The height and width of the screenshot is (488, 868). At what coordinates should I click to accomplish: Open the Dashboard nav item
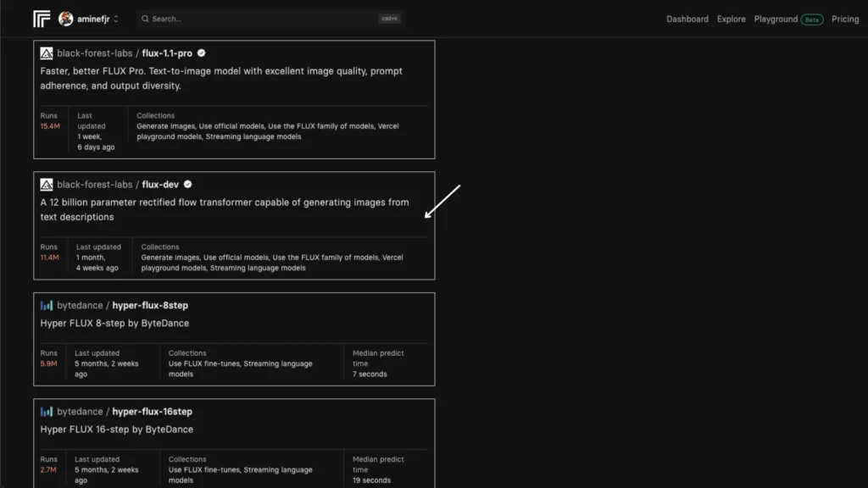click(687, 19)
